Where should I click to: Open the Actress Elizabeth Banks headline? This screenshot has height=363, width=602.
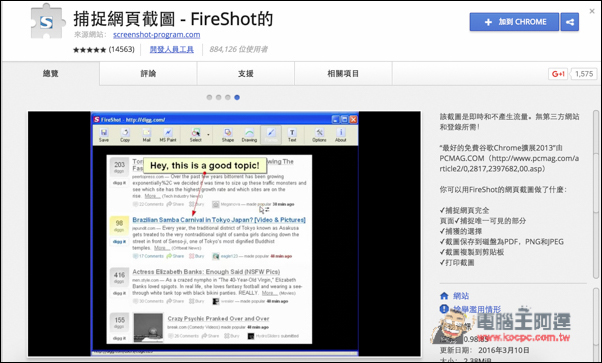point(206,272)
